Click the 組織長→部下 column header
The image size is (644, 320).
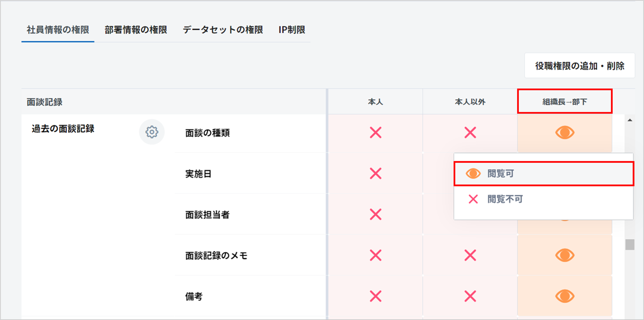point(565,102)
